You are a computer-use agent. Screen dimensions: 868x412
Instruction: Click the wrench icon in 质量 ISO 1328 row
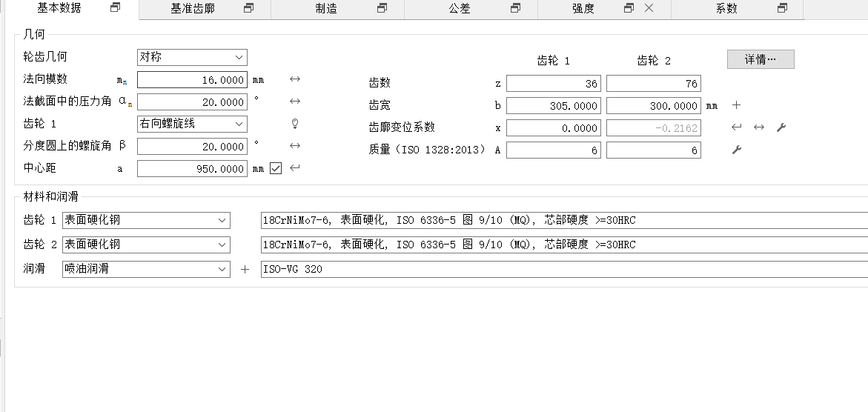point(736,150)
